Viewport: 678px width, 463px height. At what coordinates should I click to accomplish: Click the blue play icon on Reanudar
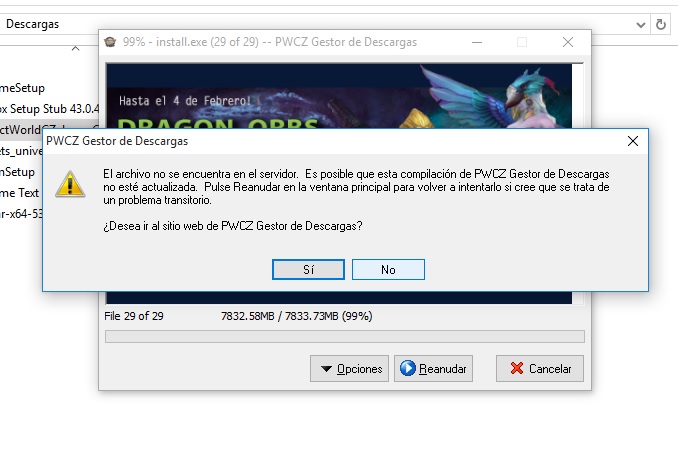408,368
